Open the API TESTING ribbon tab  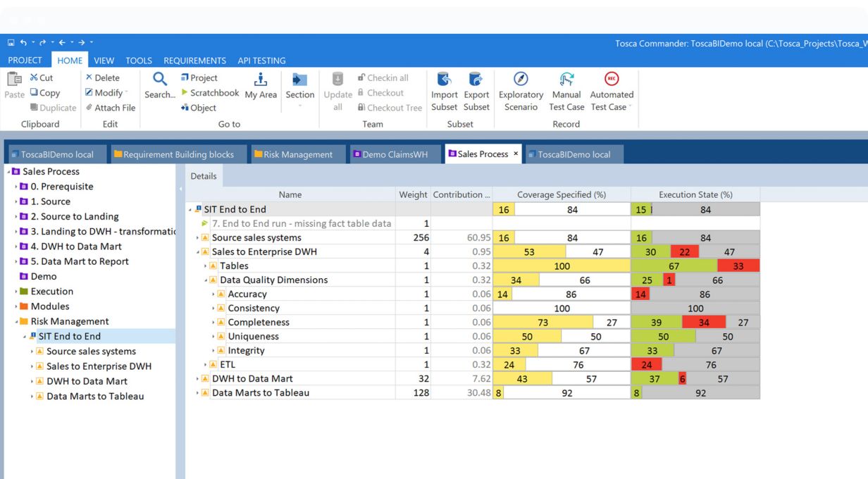point(261,61)
